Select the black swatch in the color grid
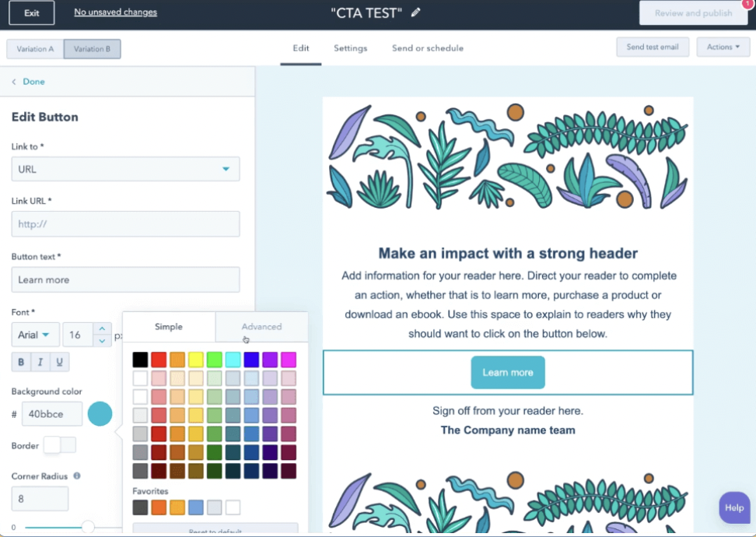The height and width of the screenshot is (537, 756). pos(140,359)
